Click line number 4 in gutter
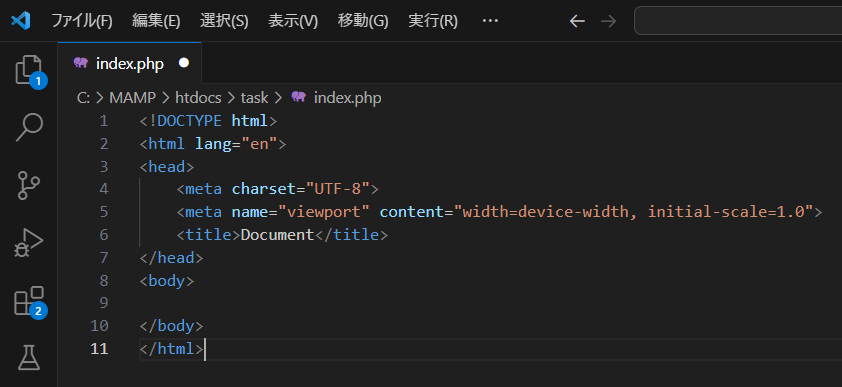 [x=103, y=189]
